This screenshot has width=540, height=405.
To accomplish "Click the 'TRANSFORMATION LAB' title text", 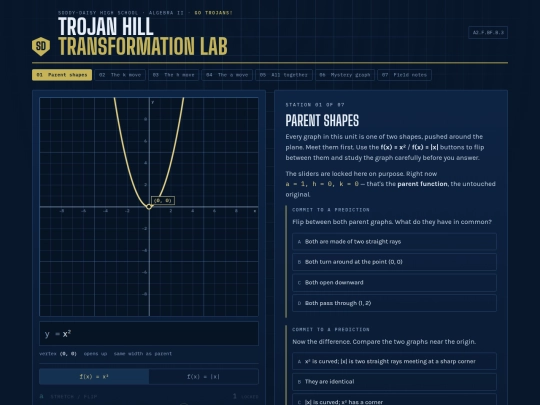I will tap(143, 46).
